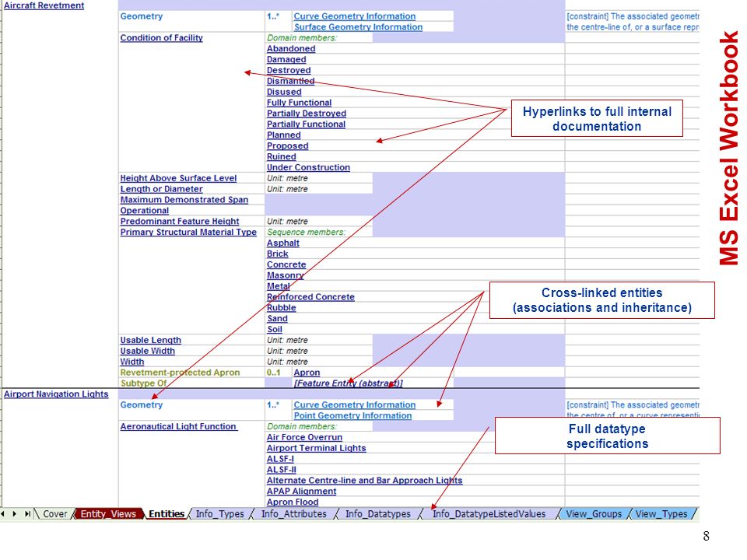Viewport: 747px width, 560px height.
Task: Follow Alternate Centre-line and Bar Approach Lights link
Action: (364, 481)
